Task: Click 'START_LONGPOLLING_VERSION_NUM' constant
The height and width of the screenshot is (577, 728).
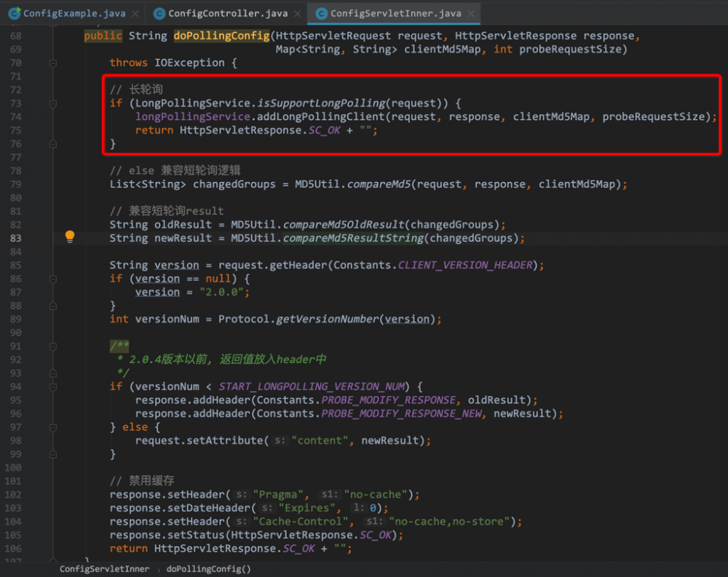Action: [312, 386]
